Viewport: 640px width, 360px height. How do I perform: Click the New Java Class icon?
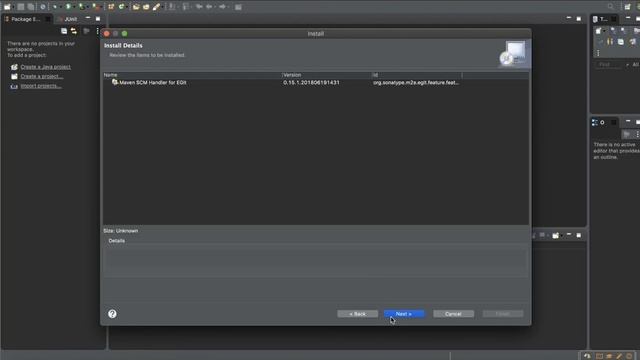pos(121,7)
